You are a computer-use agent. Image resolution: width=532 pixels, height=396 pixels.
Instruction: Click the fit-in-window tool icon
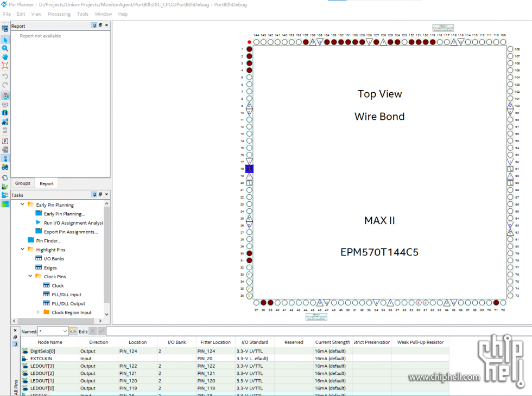5,66
